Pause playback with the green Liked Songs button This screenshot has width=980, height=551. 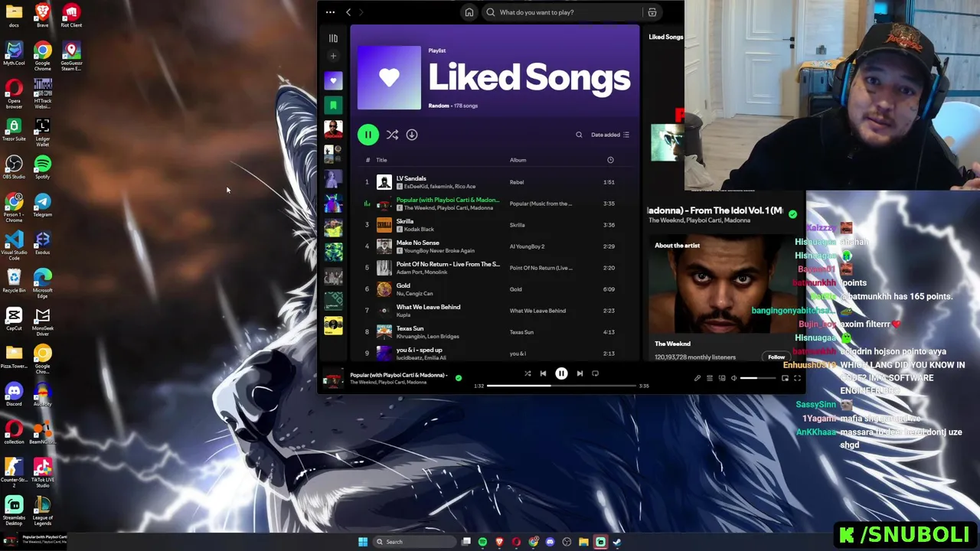(x=367, y=135)
